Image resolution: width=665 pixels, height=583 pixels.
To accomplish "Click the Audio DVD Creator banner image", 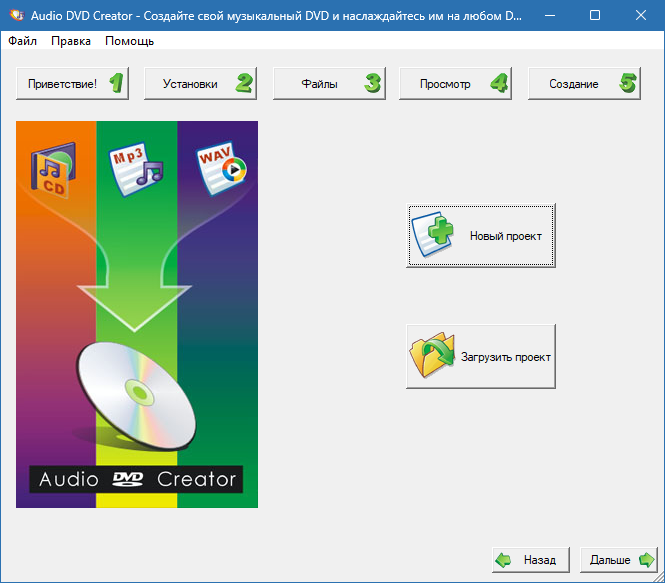I will coord(137,314).
